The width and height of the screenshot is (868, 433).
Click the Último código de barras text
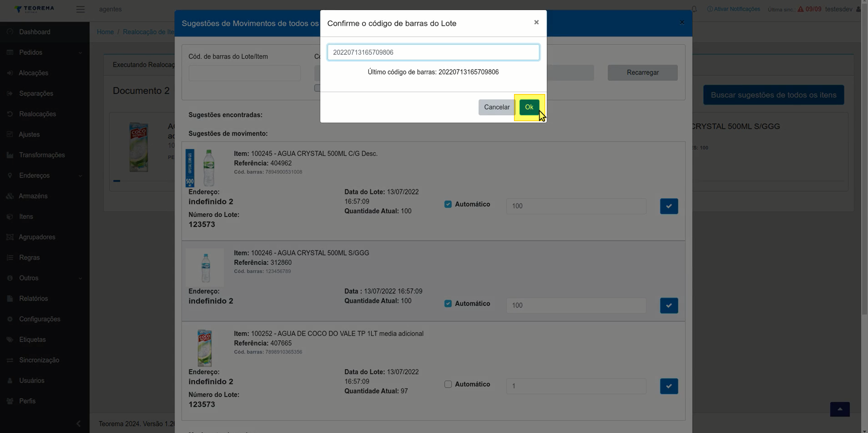point(433,72)
